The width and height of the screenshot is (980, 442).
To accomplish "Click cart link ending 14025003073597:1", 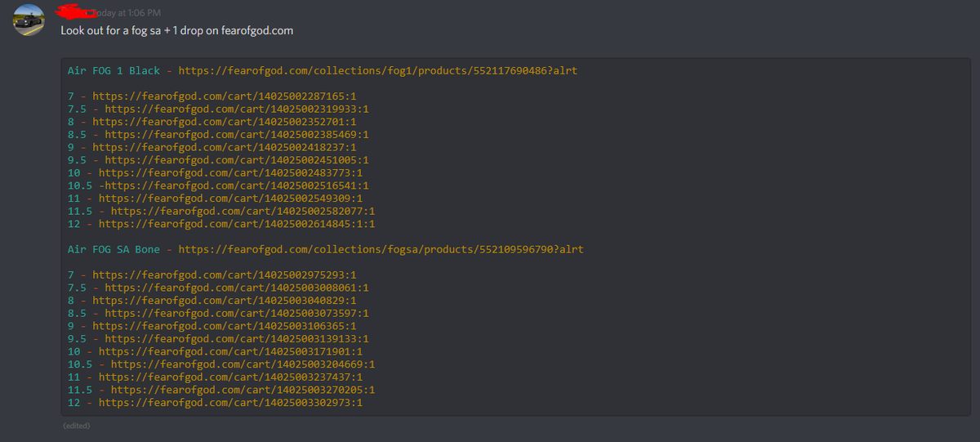I will point(237,313).
